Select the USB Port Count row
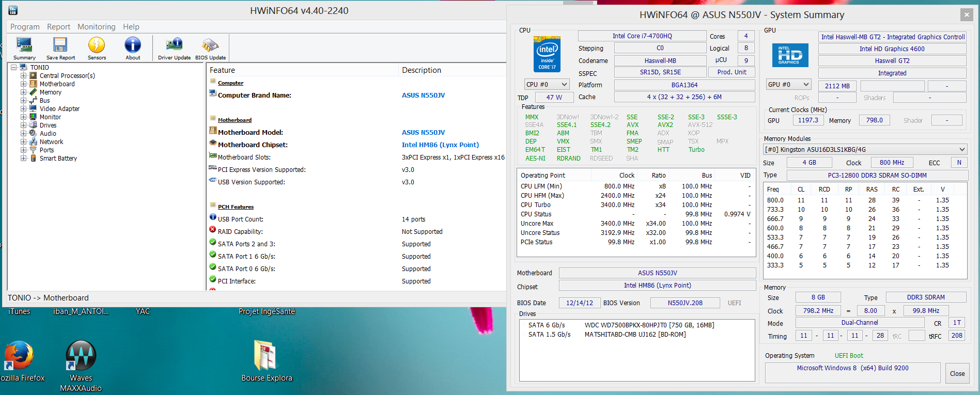 point(356,219)
